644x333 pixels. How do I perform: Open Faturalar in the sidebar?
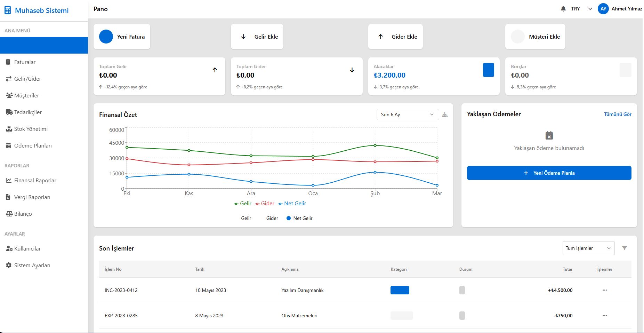pyautogui.click(x=25, y=62)
